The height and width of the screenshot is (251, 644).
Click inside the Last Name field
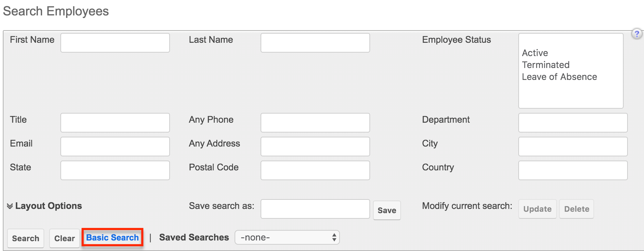[315, 42]
